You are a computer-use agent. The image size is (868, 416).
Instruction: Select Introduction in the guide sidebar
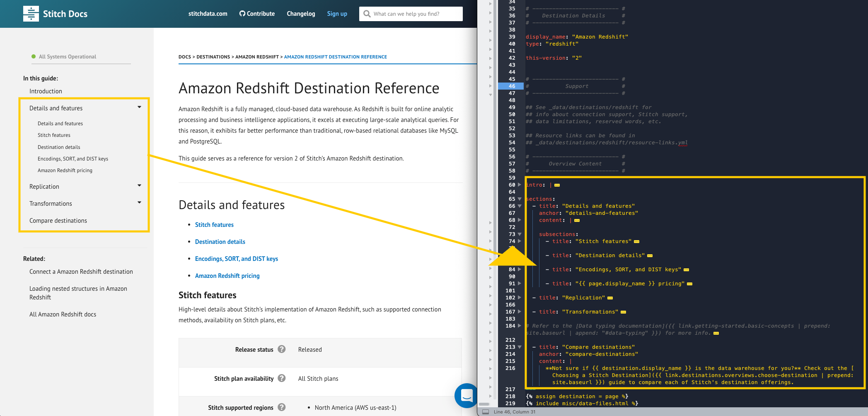coord(46,91)
